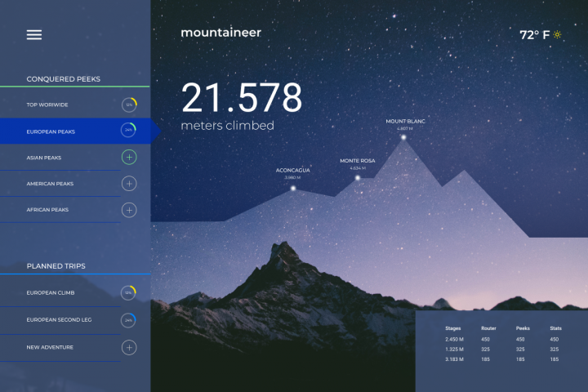Add African Peaks with plus icon
588x392 pixels.
coord(129,210)
